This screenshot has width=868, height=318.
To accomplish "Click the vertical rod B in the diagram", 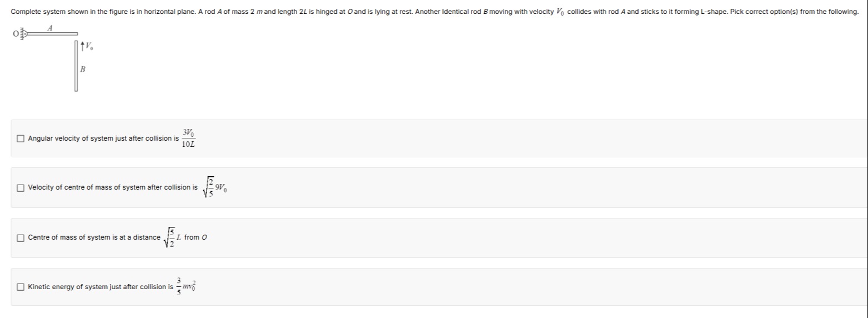I will [76, 66].
